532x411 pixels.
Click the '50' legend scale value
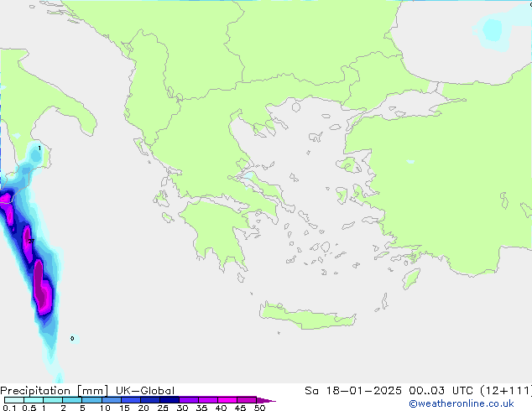point(259,408)
